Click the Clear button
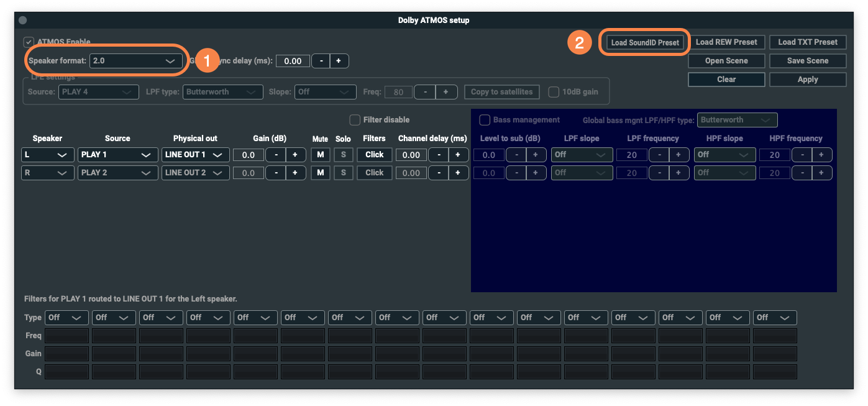 [x=726, y=80]
